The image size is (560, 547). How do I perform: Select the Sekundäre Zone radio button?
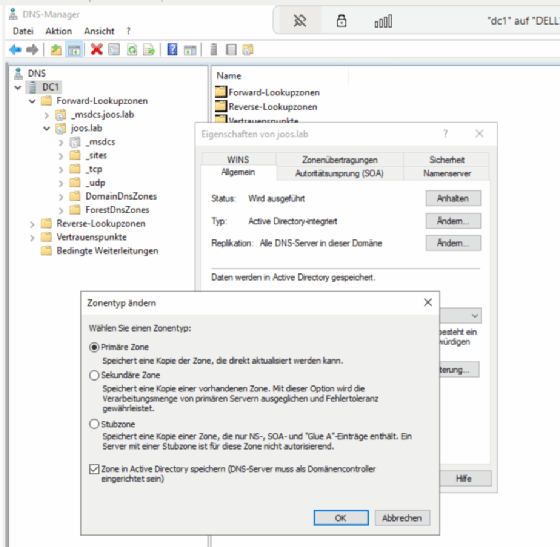tap(94, 375)
